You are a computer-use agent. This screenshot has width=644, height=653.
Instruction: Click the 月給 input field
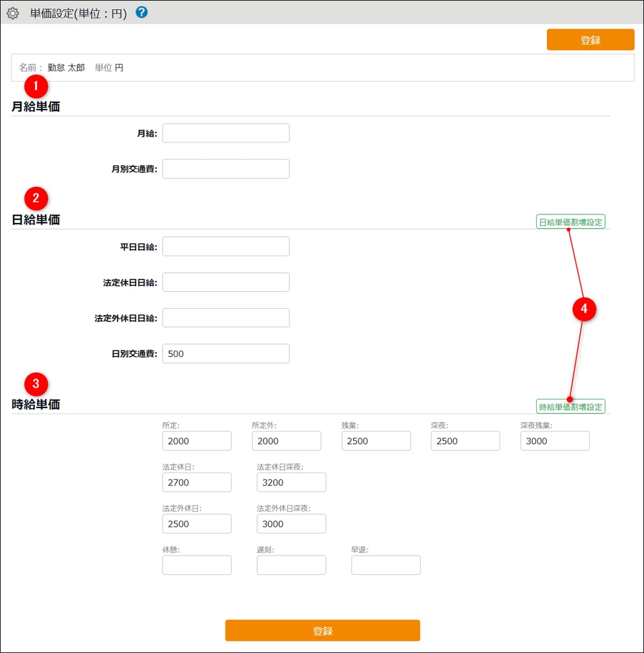[x=225, y=133]
